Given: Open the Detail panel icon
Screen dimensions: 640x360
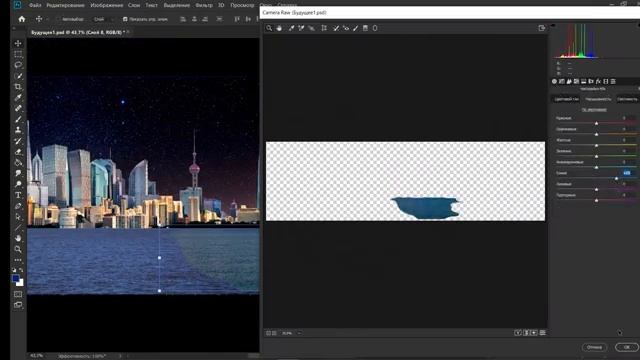Looking at the screenshot, I should point(569,81).
